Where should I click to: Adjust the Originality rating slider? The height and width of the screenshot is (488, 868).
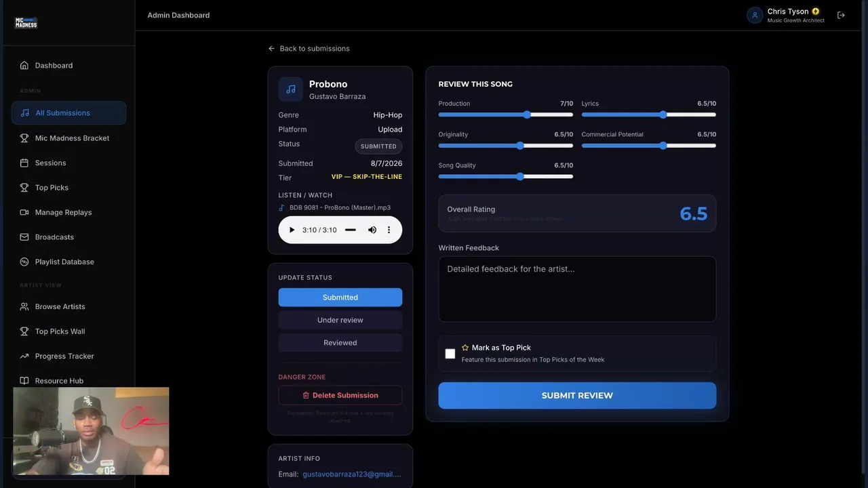[x=506, y=146]
